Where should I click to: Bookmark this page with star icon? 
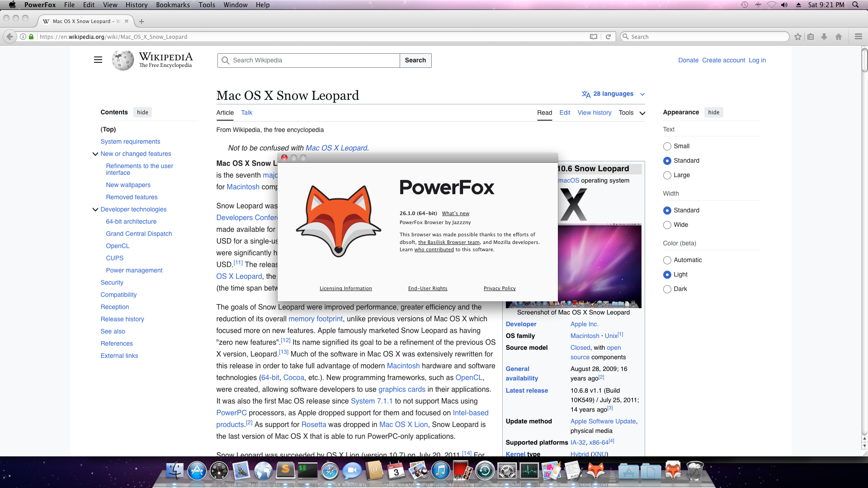(798, 37)
